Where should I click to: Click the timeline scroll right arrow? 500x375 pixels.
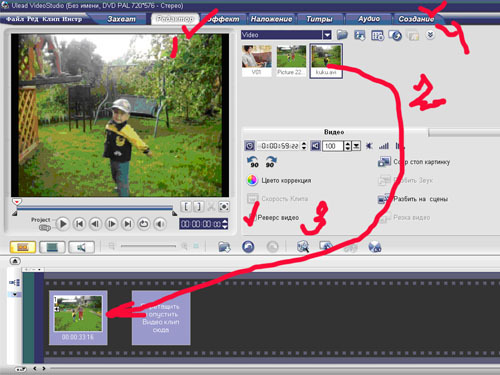pyautogui.click(x=44, y=368)
